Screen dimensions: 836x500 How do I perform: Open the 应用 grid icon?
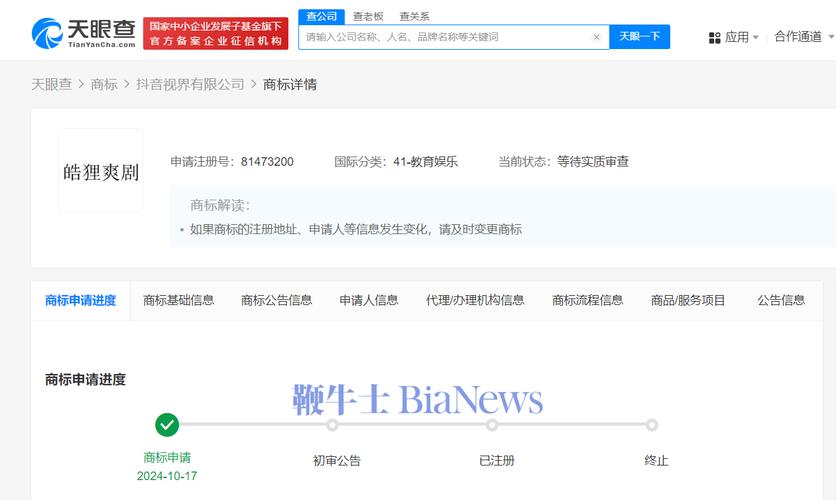714,37
